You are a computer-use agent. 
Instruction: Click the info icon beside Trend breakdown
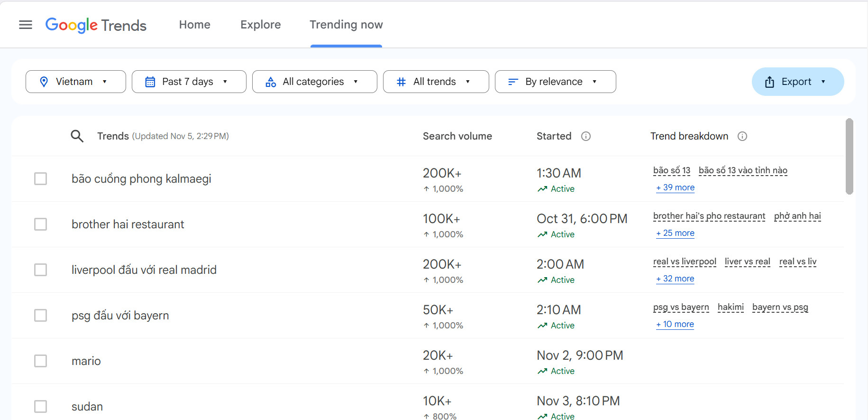(742, 136)
